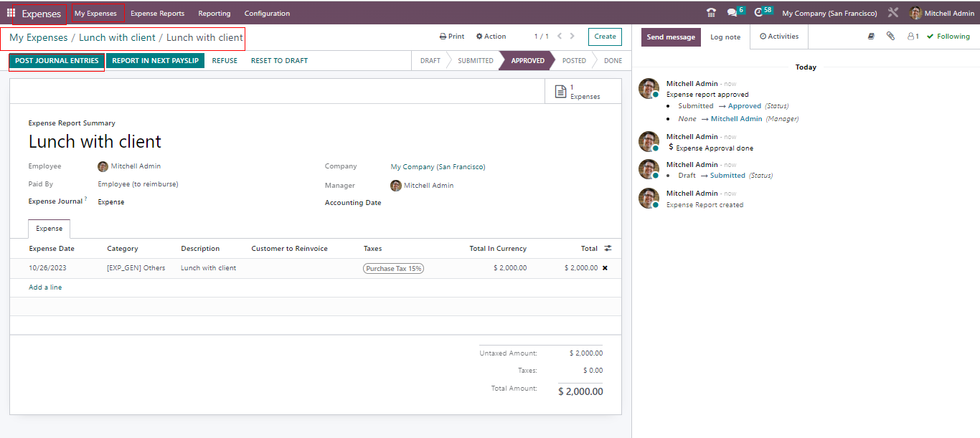
Task: Open the activities clock icon showing 58
Action: point(758,13)
